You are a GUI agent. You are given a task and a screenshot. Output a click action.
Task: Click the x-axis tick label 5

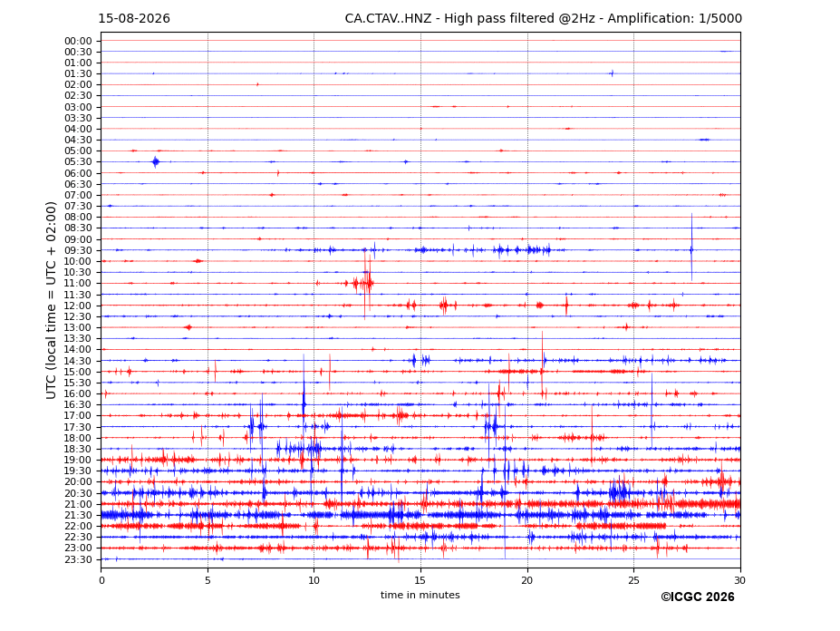(x=208, y=580)
